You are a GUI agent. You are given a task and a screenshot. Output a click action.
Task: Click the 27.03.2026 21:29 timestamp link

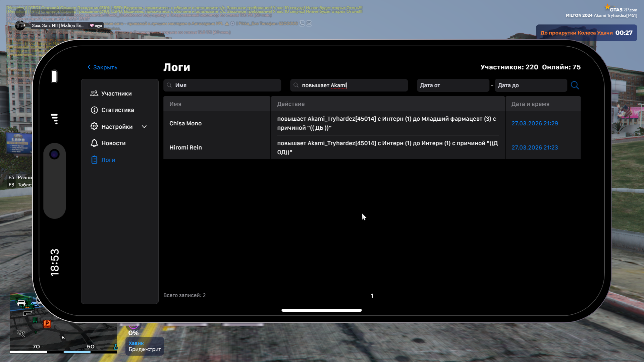coord(535,123)
